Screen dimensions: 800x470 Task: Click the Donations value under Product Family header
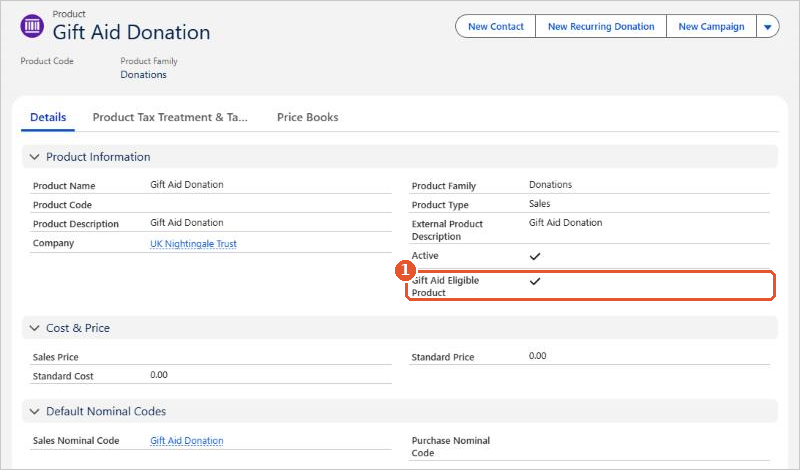(143, 75)
